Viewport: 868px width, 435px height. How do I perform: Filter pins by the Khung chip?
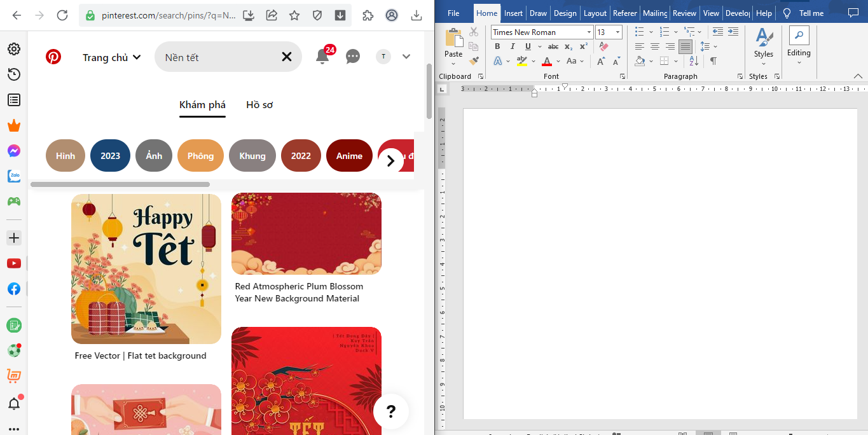click(x=252, y=156)
